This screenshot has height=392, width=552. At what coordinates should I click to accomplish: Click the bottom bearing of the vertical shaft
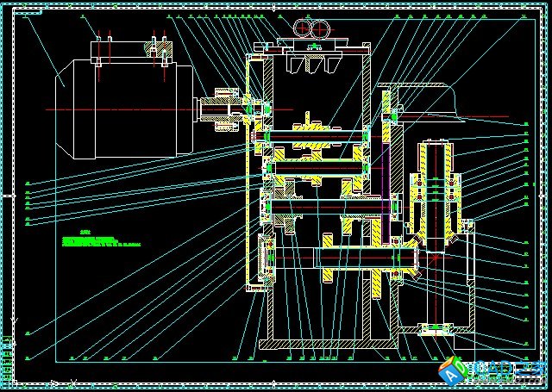click(435, 327)
